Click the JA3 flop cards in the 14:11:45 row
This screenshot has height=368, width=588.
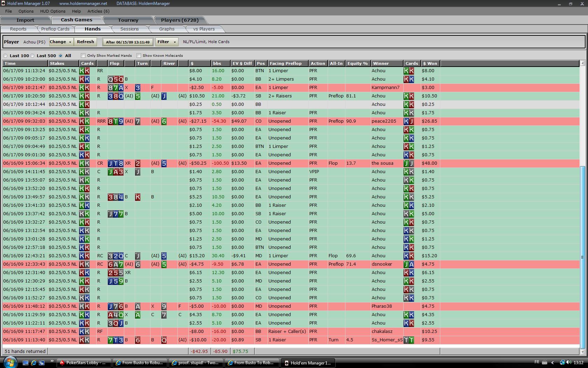click(115, 172)
